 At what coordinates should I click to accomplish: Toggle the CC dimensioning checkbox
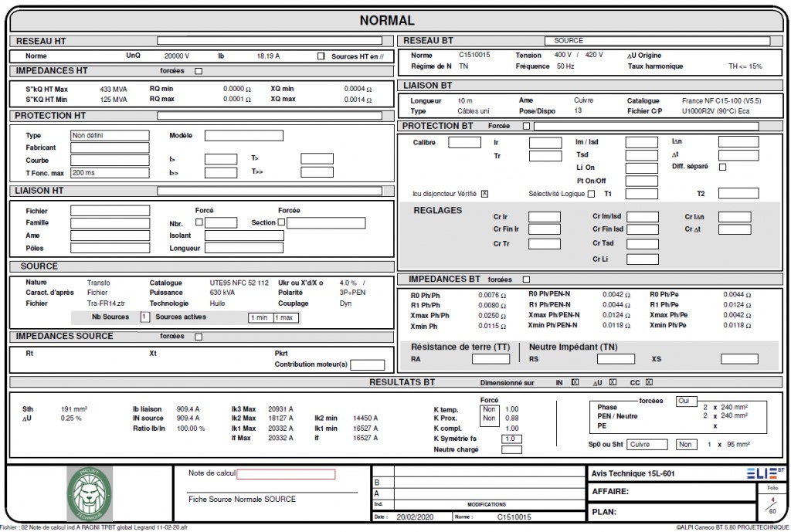pyautogui.click(x=649, y=381)
